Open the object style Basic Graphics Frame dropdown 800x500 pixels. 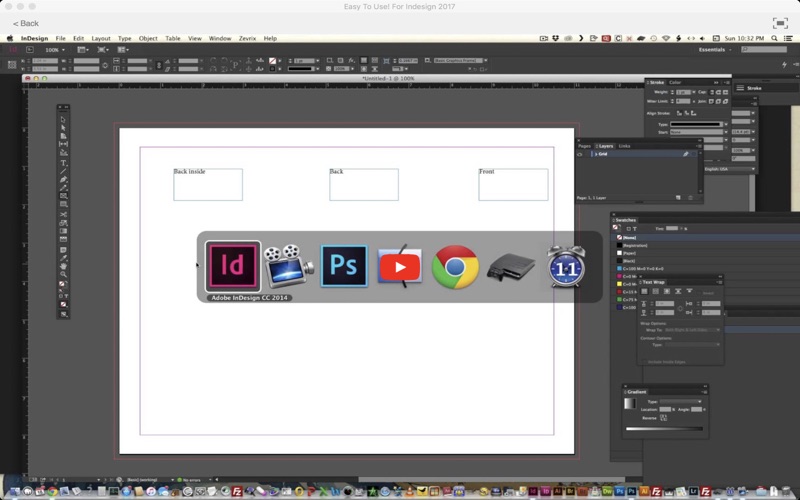(x=461, y=60)
